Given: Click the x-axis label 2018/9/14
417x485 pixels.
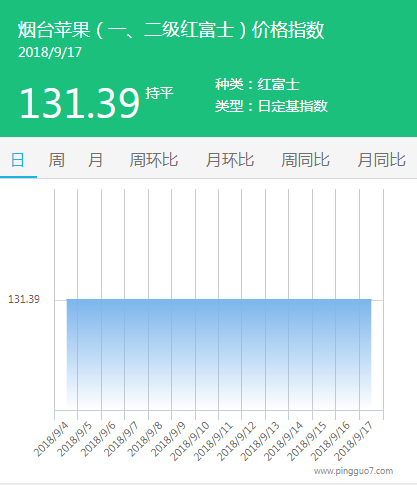Looking at the screenshot, I should (284, 441).
